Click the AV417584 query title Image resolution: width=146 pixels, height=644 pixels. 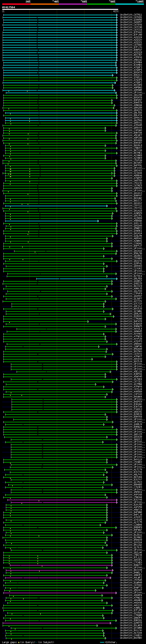pyautogui.click(x=8, y=7)
